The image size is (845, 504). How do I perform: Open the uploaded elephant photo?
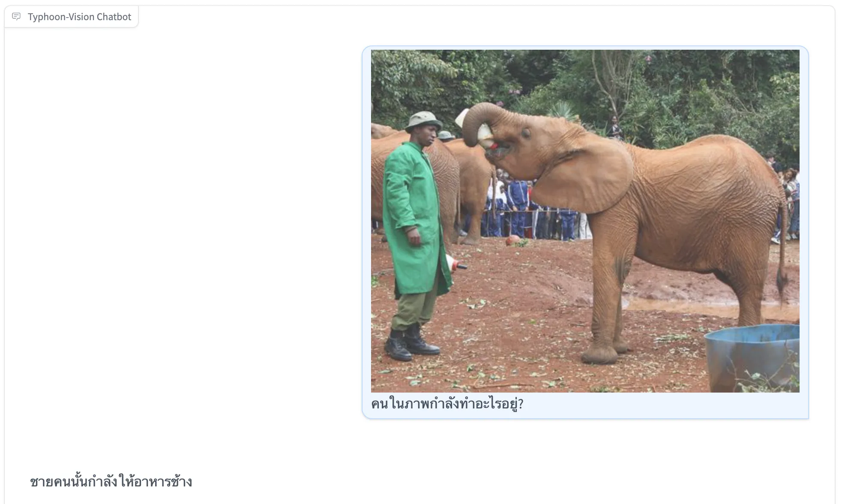(x=585, y=221)
